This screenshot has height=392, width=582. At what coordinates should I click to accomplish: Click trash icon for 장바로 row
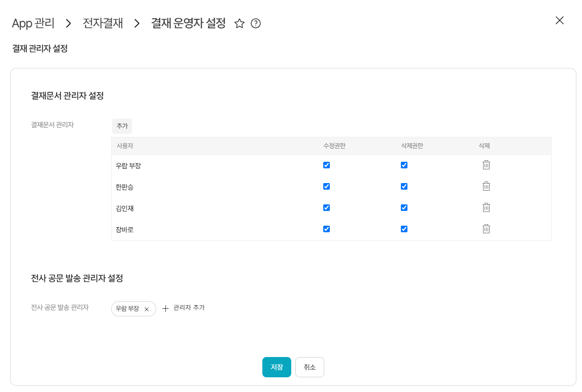[x=486, y=229]
